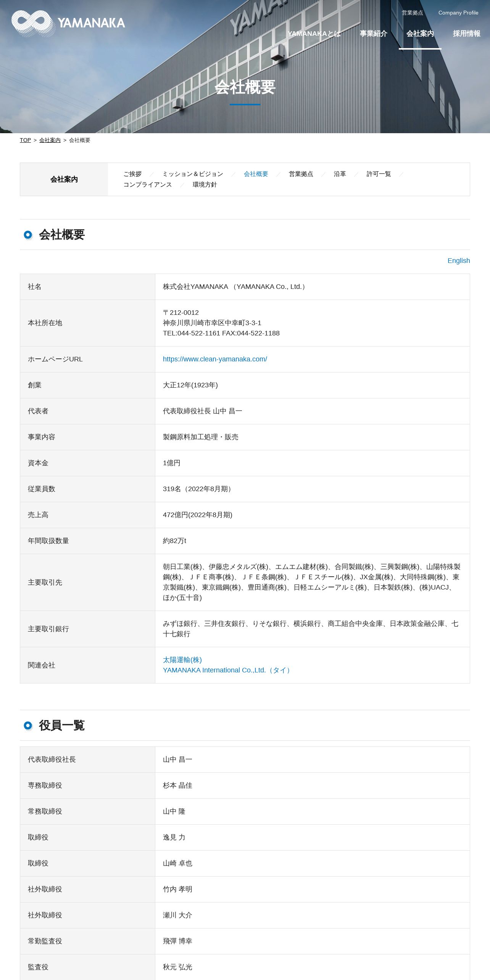Click the 大正12年(1923年) founding value
This screenshot has height=980, width=490.
coord(190,385)
